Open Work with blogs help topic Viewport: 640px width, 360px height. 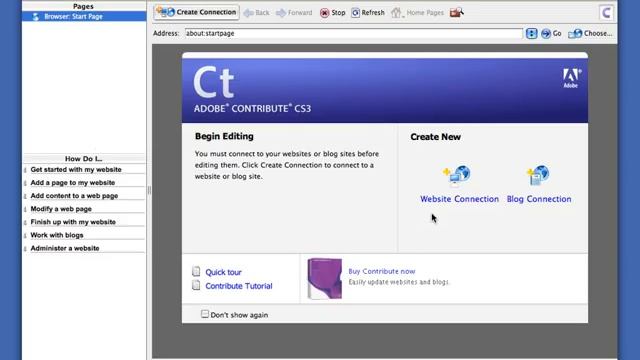(x=57, y=235)
